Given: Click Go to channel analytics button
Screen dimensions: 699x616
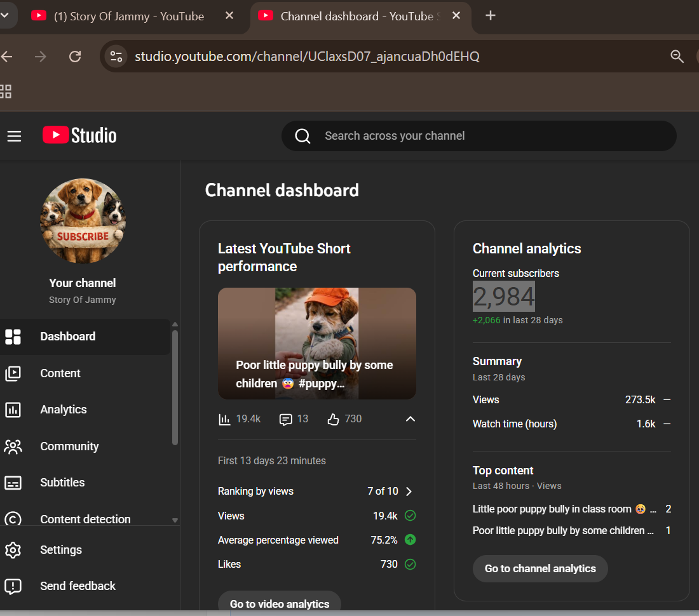Looking at the screenshot, I should (x=540, y=569).
